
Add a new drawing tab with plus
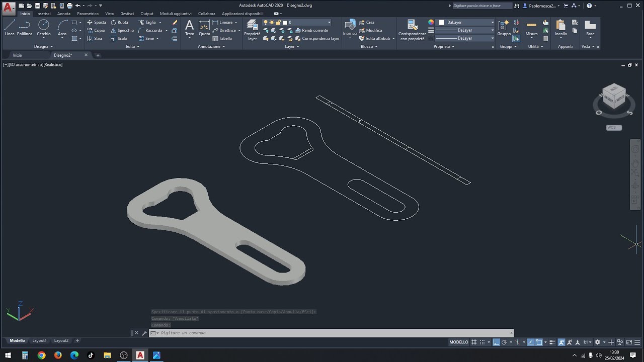point(98,55)
